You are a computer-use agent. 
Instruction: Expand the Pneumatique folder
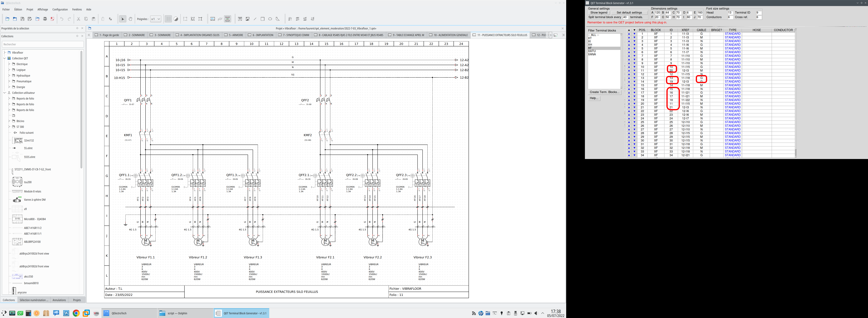(x=9, y=81)
